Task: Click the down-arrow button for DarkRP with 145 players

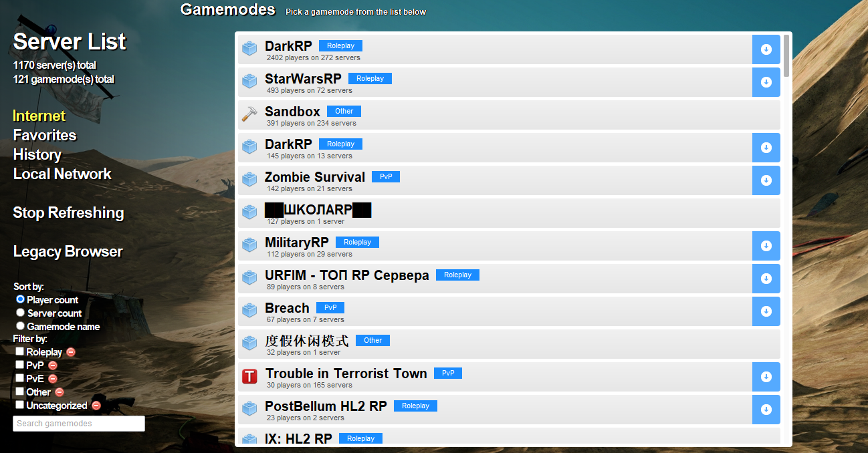Action: tap(766, 148)
